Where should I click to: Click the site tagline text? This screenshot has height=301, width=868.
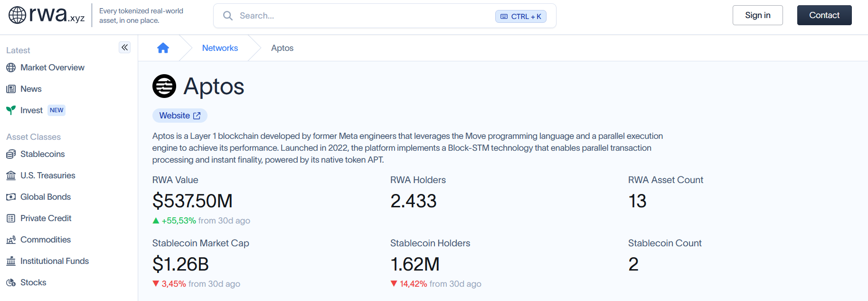[141, 16]
